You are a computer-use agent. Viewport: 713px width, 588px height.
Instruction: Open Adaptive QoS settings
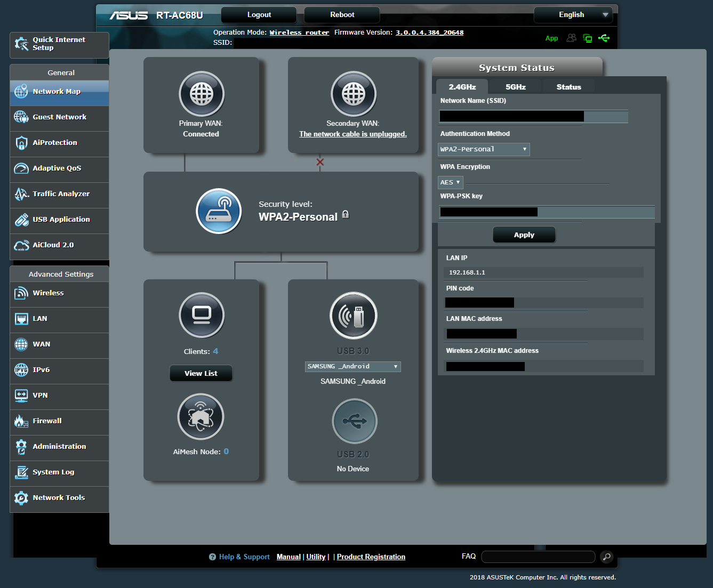click(x=59, y=168)
